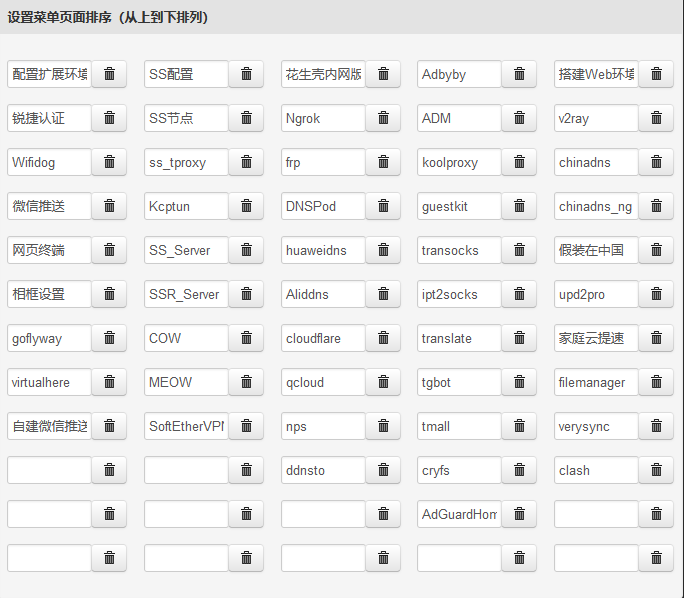Delete the goflyway entry

[x=109, y=338]
